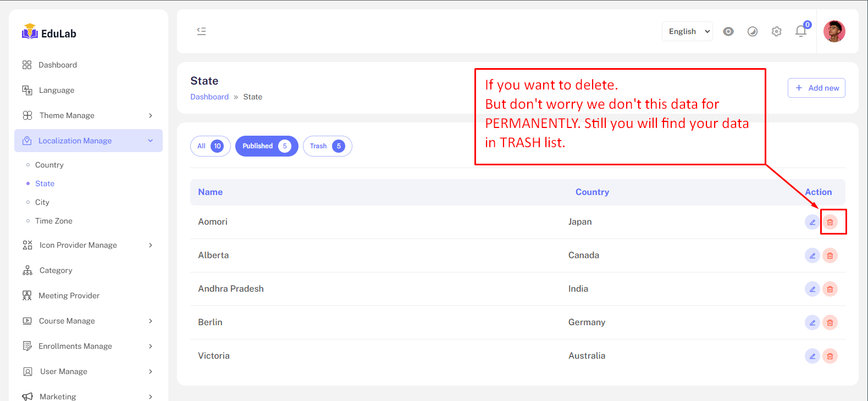Edit the Alberta state entry
Viewport: 868px width, 401px height.
click(x=812, y=255)
